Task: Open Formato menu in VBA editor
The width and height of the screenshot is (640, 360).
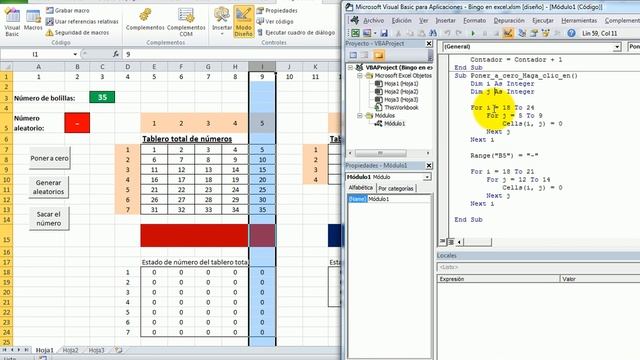Action: [x=475, y=20]
